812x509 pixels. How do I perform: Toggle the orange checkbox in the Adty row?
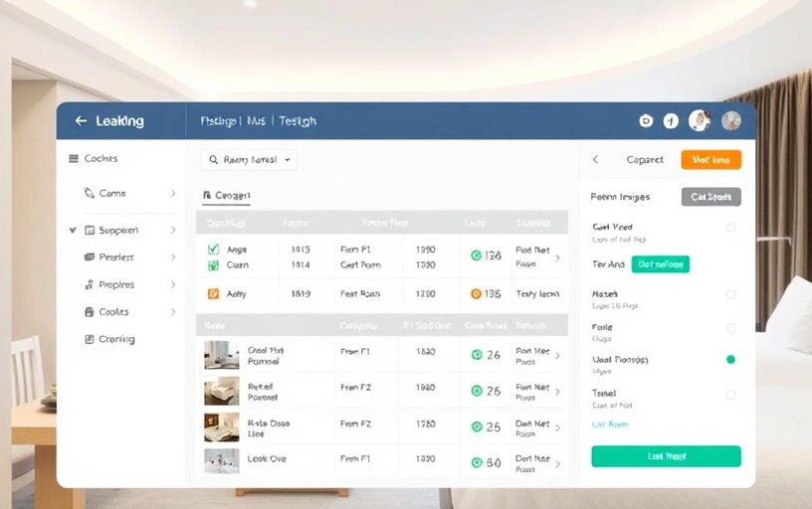click(213, 294)
